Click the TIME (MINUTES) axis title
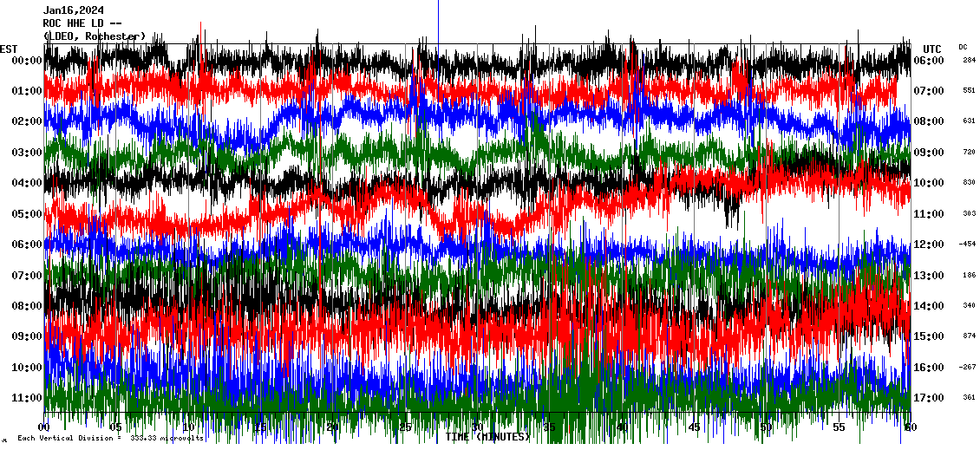 (x=487, y=437)
